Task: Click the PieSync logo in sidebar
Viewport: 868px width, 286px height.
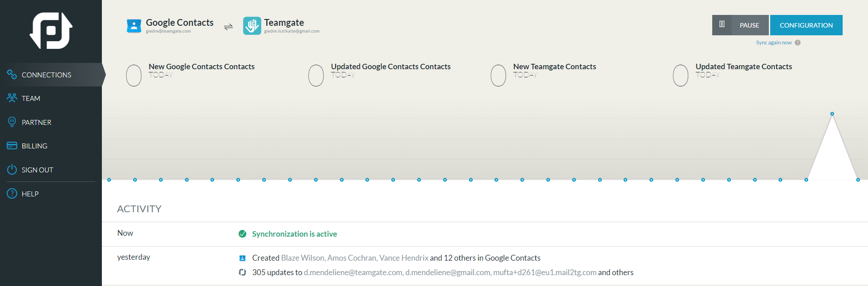Action: point(51,31)
